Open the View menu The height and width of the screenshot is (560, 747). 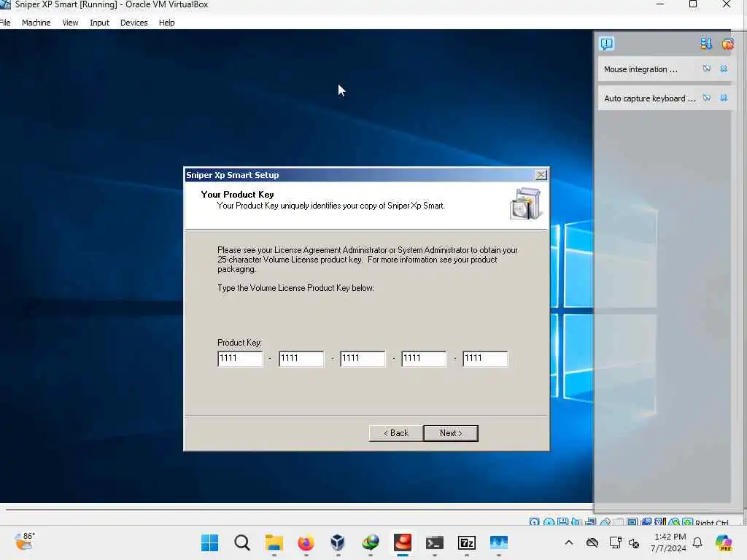click(x=70, y=23)
